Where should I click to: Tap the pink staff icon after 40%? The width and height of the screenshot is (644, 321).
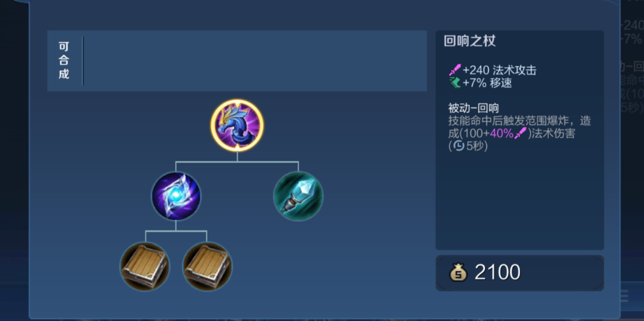520,133
